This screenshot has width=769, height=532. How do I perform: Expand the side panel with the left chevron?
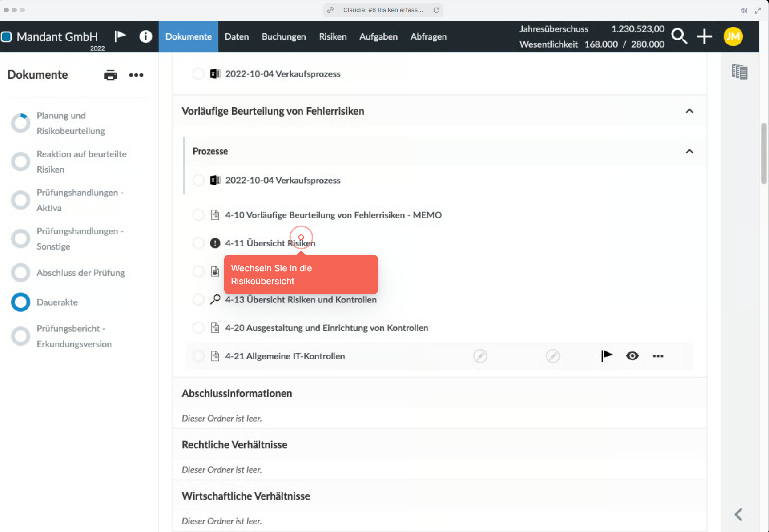pos(739,515)
